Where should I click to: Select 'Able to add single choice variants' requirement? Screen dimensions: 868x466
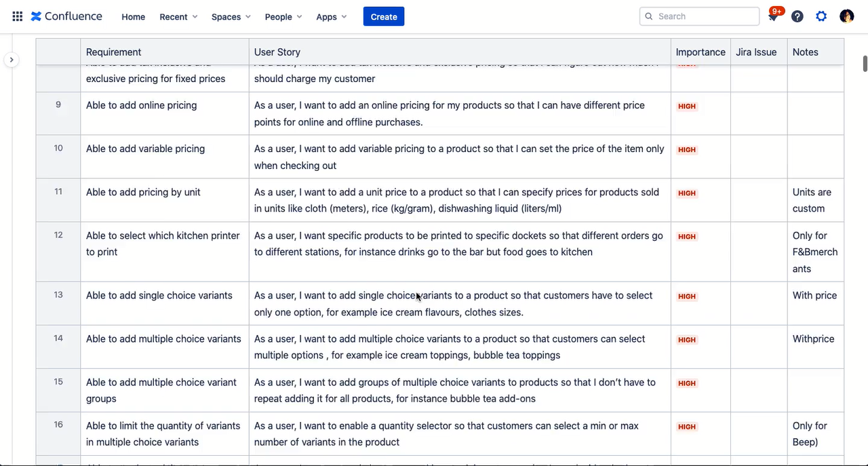click(x=159, y=295)
